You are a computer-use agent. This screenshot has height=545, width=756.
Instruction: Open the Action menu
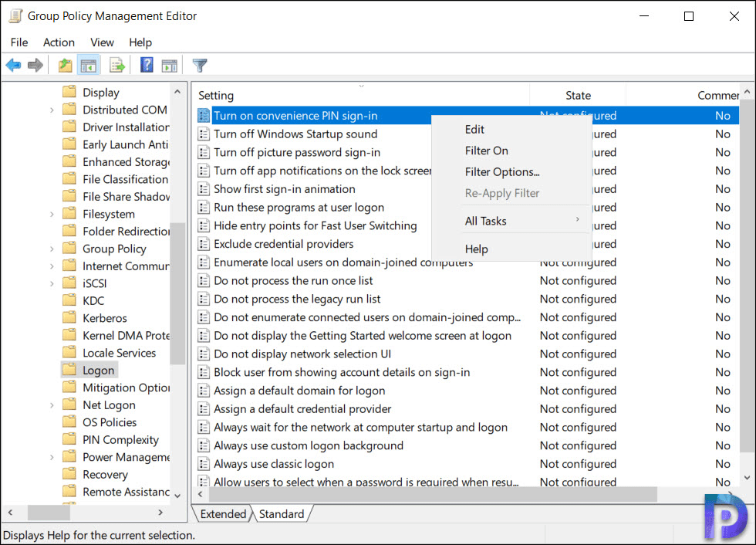(59, 42)
